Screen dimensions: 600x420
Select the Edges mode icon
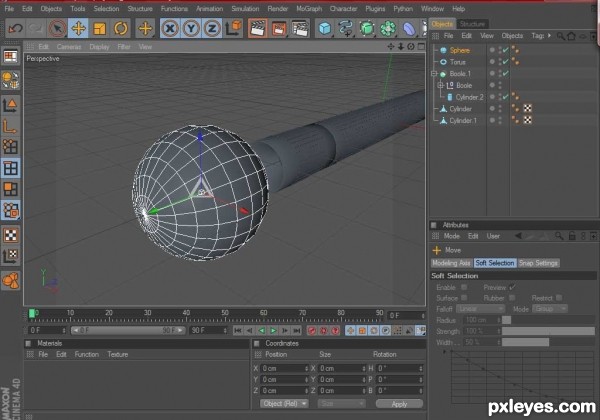coord(10,168)
